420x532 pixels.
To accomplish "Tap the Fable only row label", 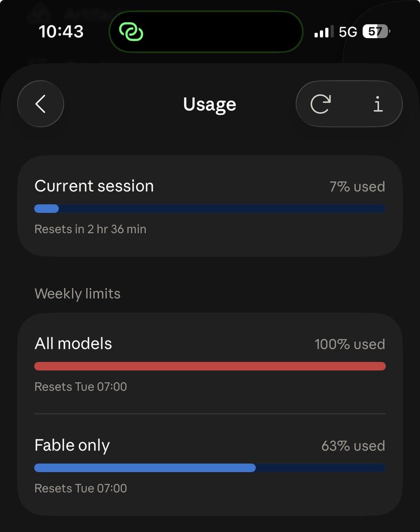I will (x=72, y=446).
